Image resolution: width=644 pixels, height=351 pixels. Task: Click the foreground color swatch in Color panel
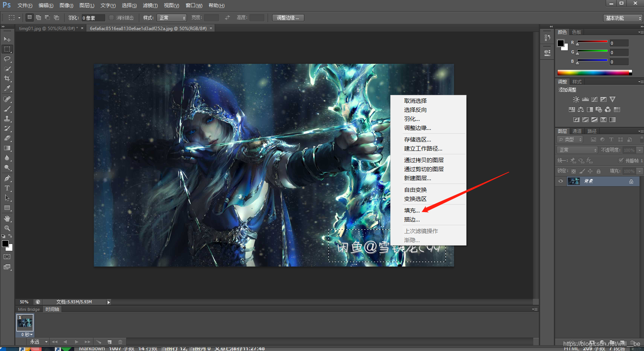(561, 43)
